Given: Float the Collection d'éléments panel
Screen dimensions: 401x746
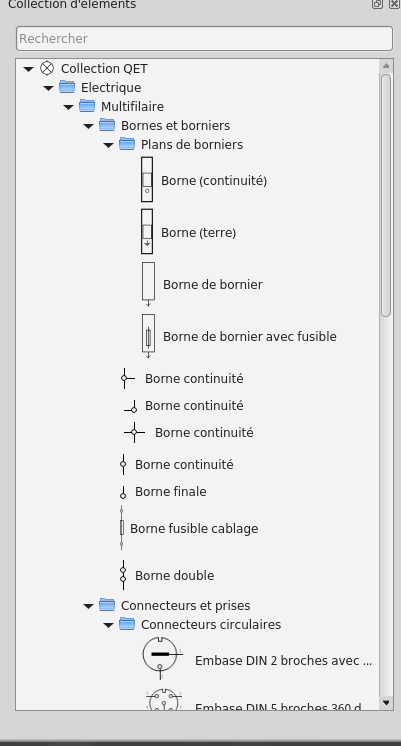Looking at the screenshot, I should (377, 4).
